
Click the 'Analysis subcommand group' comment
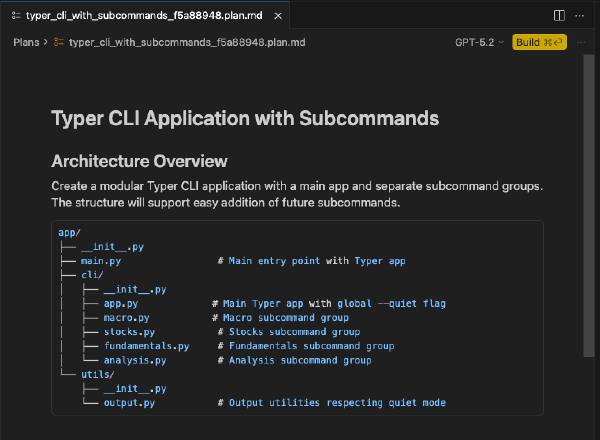[295, 360]
